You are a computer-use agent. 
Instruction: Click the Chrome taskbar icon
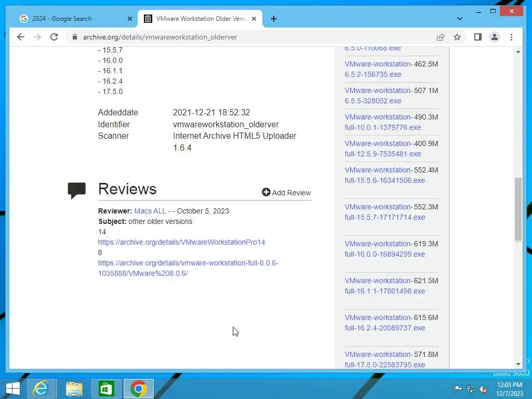coord(138,389)
